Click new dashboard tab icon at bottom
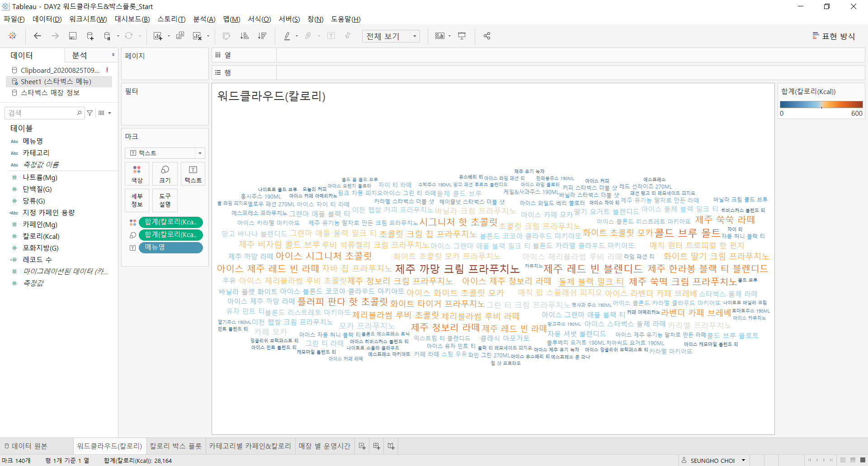 [377, 446]
